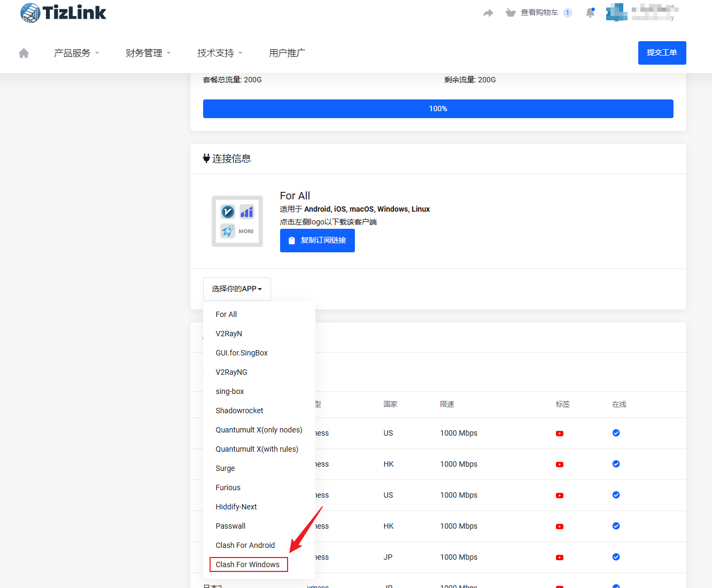Click the 国家 column header

pos(391,404)
